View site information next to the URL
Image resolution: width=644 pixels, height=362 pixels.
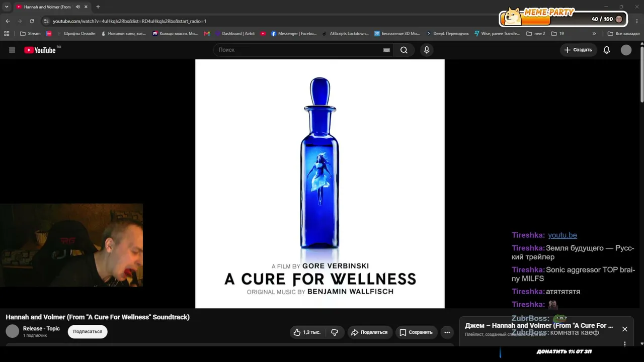(x=46, y=21)
